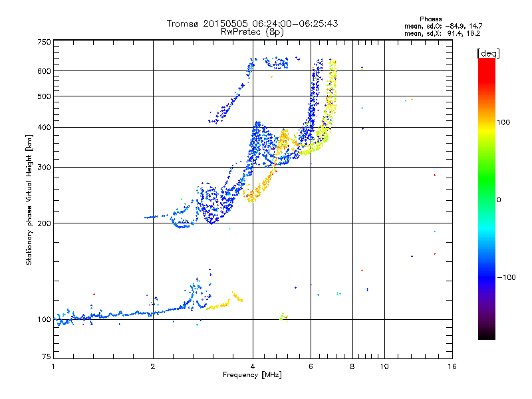Click x-axis tick label '1'
Viewport: 532px width, 399px height.
(53, 366)
